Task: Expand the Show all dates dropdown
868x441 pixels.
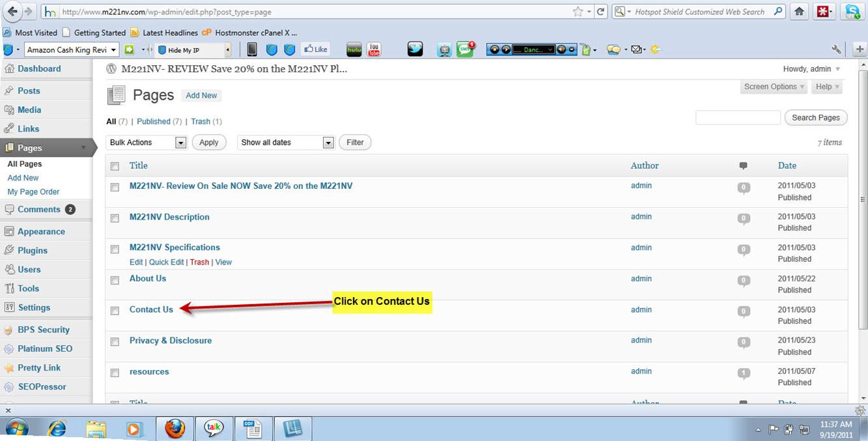Action: coord(287,143)
